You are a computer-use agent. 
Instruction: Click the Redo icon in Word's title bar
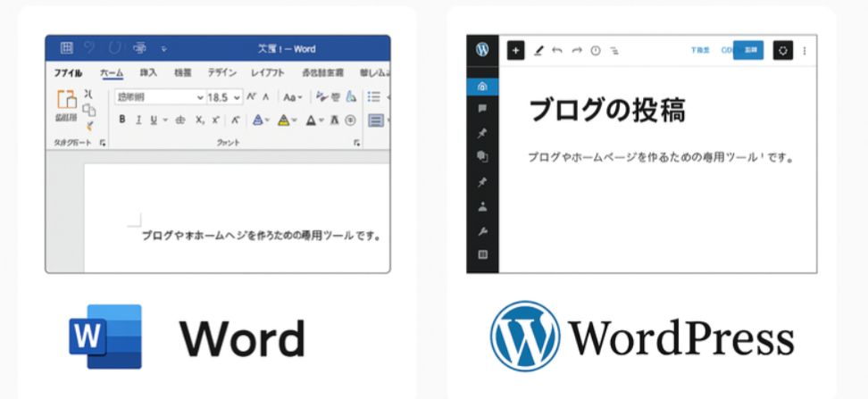click(x=115, y=48)
